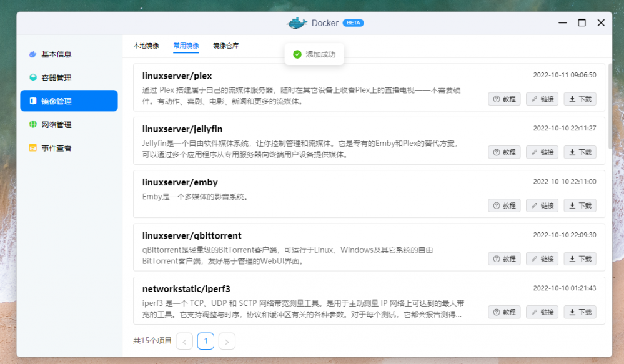Click timestamp 2022-10-10 22:09:30
Screen dimensions: 624x364
tap(565, 235)
